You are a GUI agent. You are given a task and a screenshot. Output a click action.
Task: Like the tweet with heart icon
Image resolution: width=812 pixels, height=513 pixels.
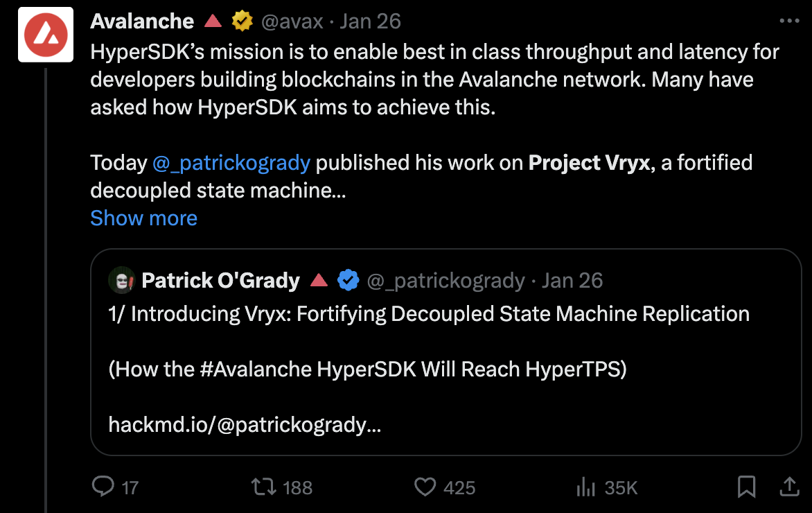point(425,487)
